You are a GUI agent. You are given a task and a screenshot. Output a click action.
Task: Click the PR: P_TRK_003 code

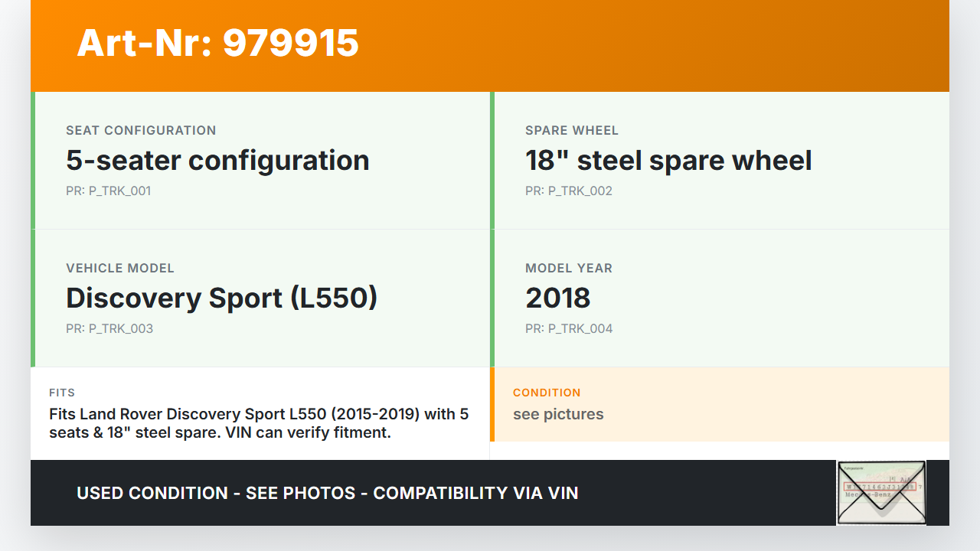coord(109,328)
